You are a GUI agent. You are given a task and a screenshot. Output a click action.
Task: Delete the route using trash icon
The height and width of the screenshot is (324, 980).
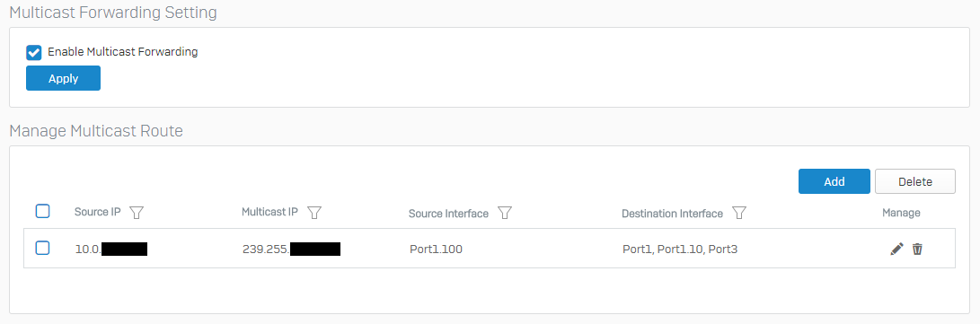coord(917,250)
